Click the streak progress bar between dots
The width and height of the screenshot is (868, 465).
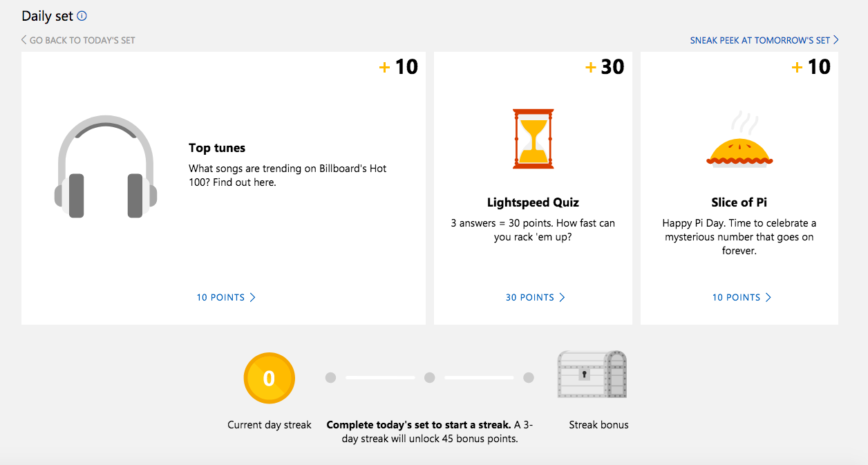[x=379, y=377]
